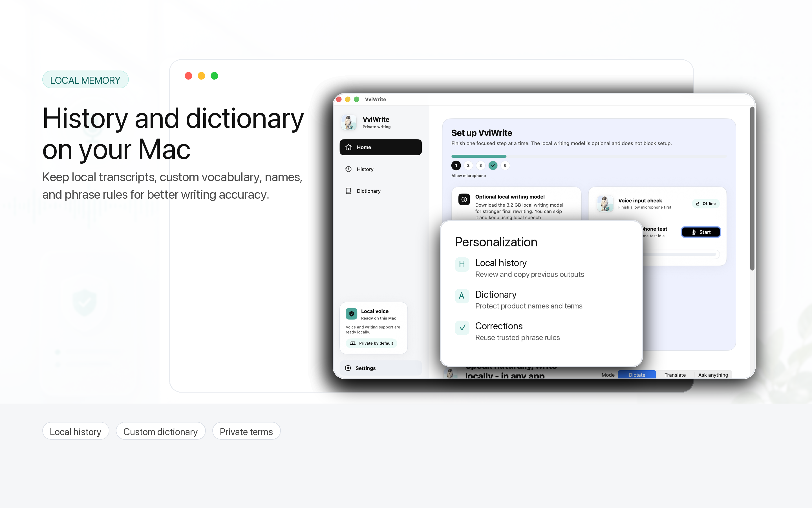Open the Home sidebar item
This screenshot has height=508, width=812.
380,147
